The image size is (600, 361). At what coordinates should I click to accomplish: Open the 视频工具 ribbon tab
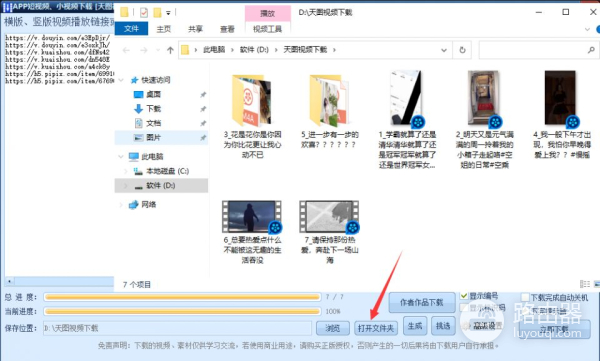tap(267, 29)
